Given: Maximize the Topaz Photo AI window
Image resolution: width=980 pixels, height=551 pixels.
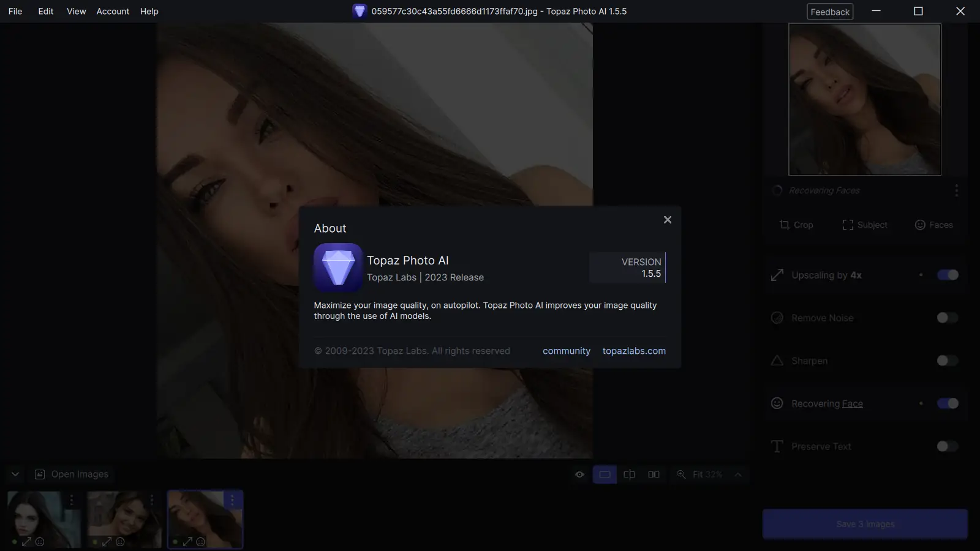Looking at the screenshot, I should 918,11.
